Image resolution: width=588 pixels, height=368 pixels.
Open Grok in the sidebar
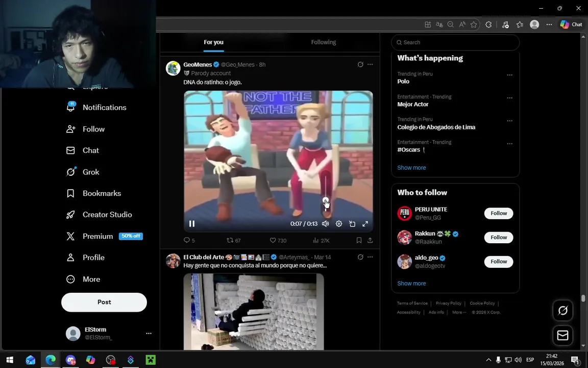(83, 172)
